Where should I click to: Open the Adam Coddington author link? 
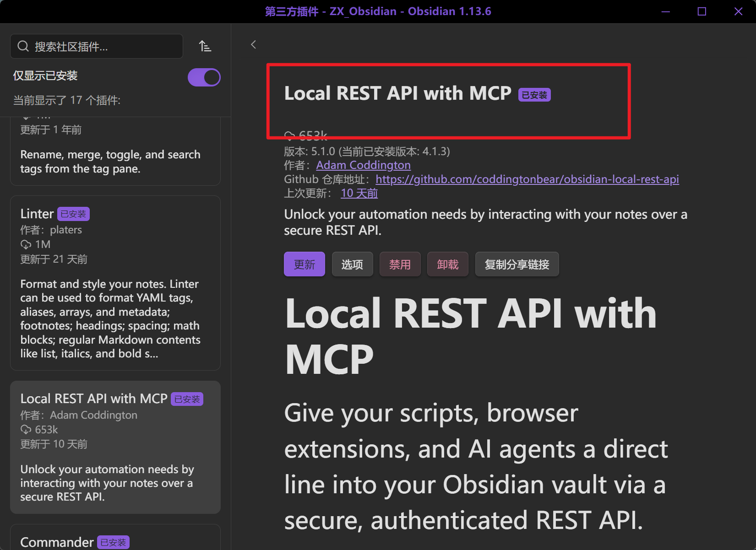[363, 165]
